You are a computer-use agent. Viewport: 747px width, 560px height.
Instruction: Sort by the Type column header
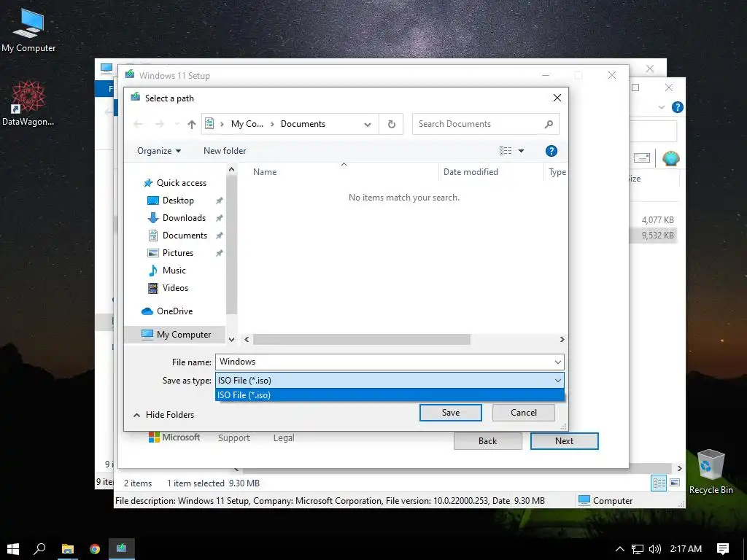click(x=556, y=172)
